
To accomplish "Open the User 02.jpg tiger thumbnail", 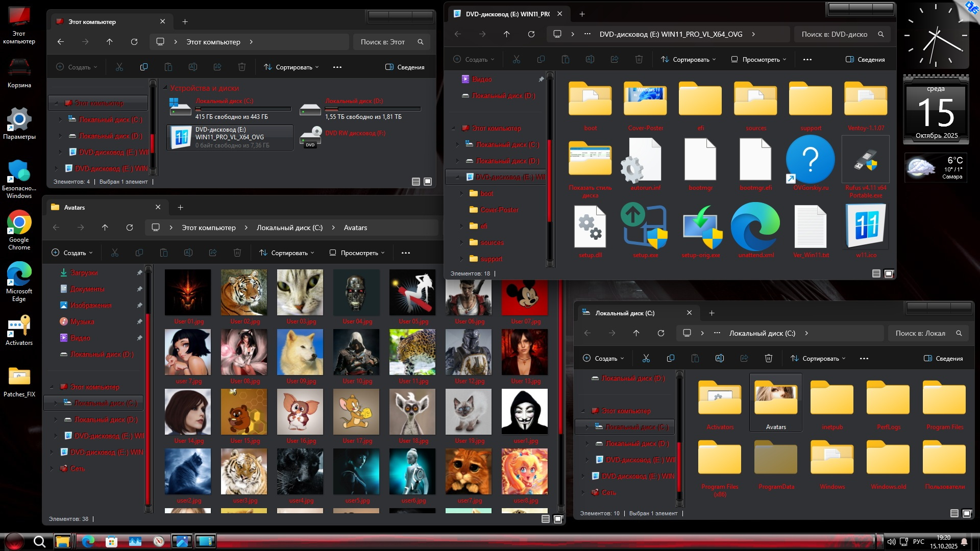I will point(243,292).
